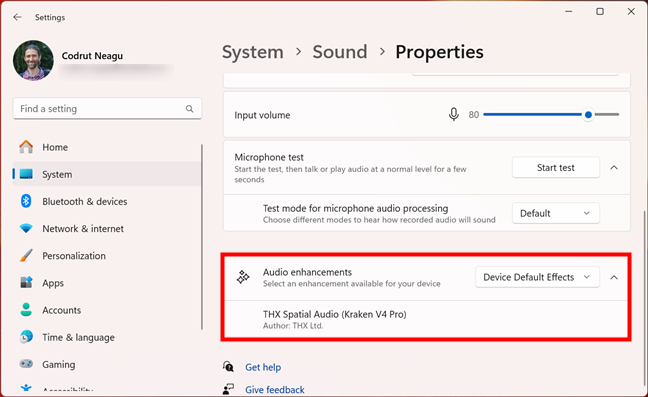Click the magnifier search icon

pyautogui.click(x=189, y=109)
